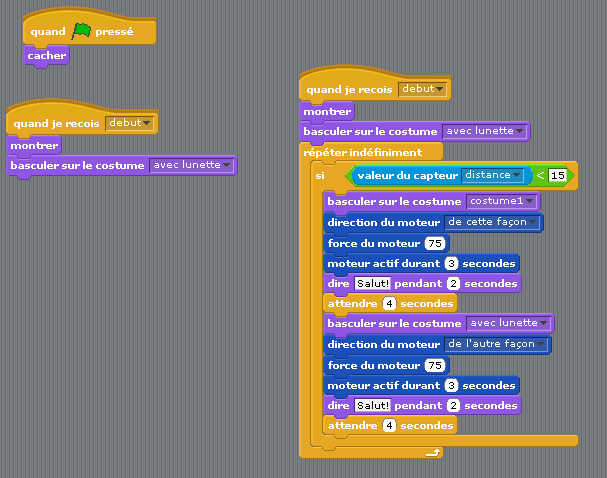Click first 'attendre' field showing 4
The image size is (607, 478).
tap(389, 304)
